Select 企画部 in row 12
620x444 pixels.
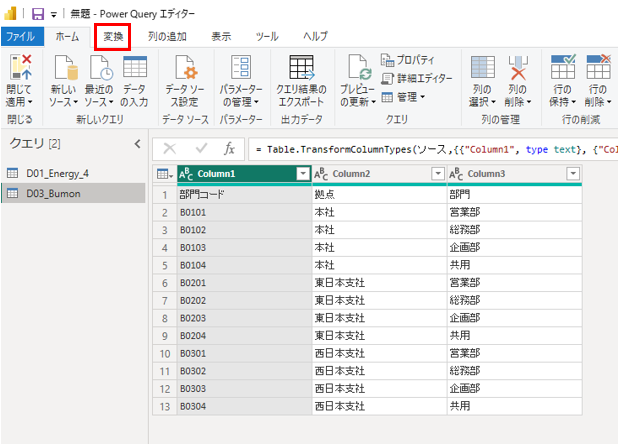(514, 389)
